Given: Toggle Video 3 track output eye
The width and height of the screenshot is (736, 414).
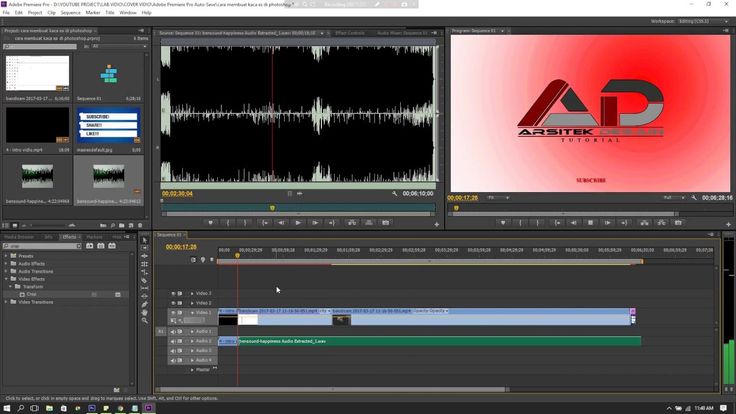Looking at the screenshot, I should point(172,293).
